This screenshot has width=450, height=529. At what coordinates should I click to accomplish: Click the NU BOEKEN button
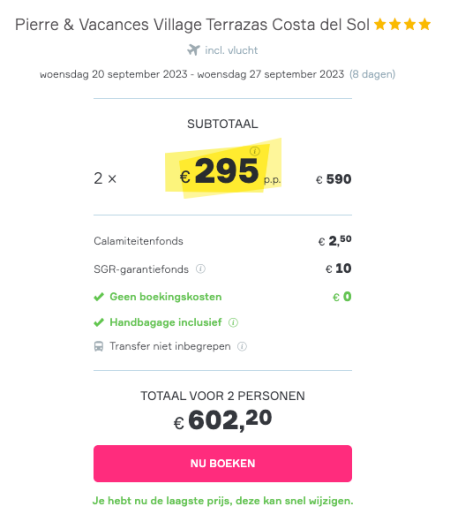223,463
